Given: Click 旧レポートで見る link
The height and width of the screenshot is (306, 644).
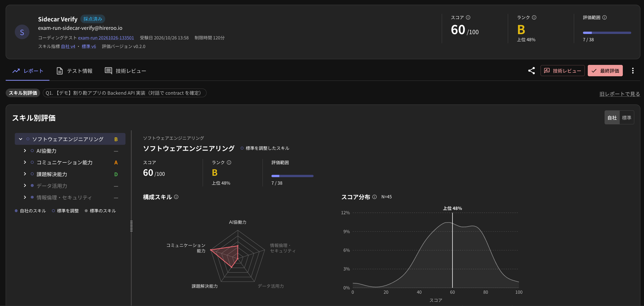Looking at the screenshot, I should tap(619, 94).
